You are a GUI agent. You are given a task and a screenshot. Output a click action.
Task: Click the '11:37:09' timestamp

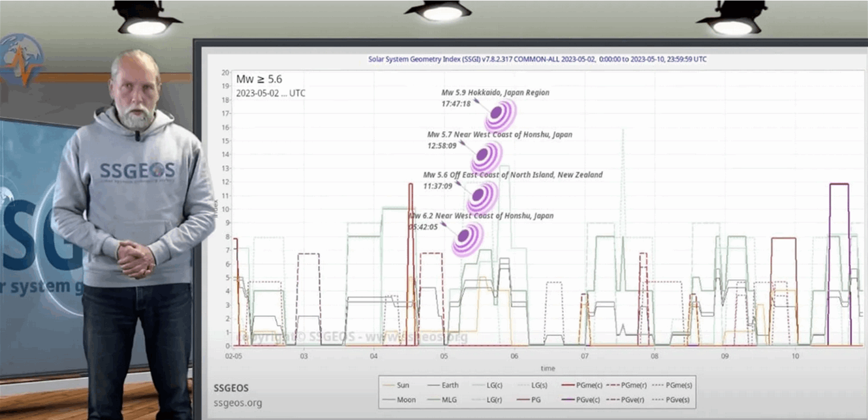438,186
